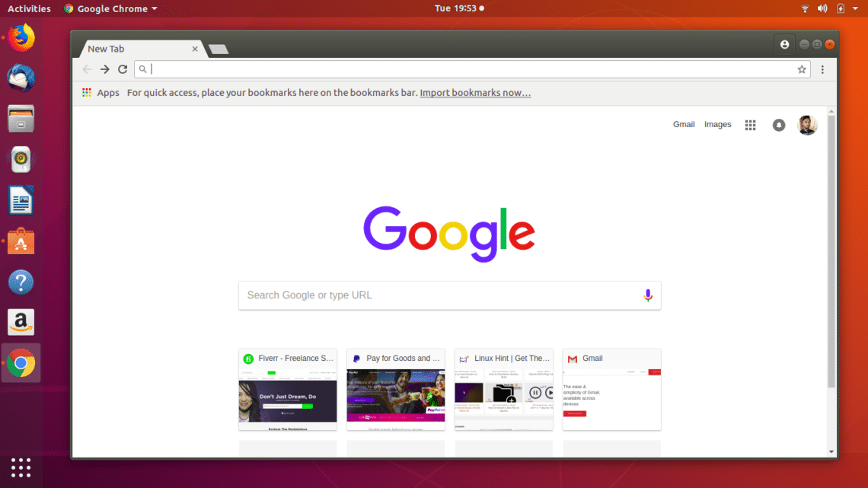Viewport: 868px width, 488px height.
Task: Launch Thunderbird Mail from the dock
Action: (21, 78)
